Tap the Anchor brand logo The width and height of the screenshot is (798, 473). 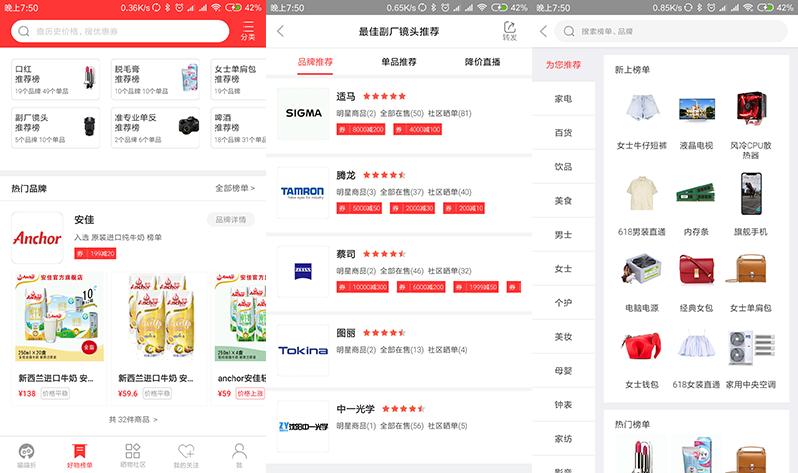click(37, 238)
